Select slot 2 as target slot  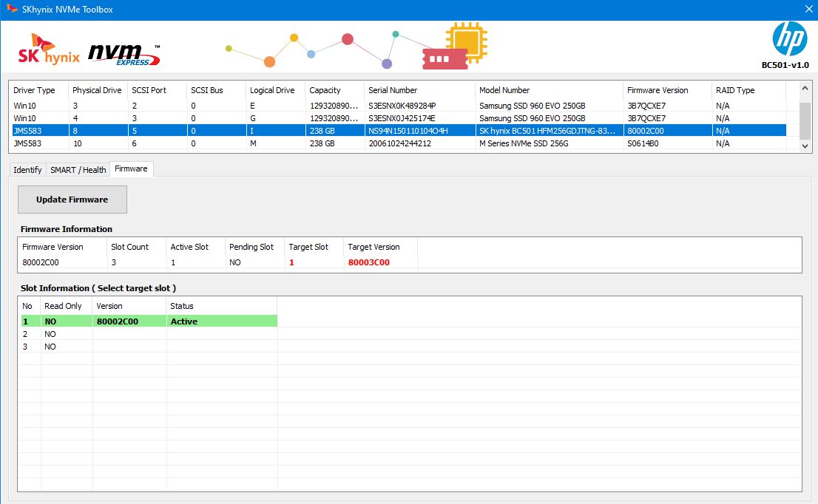tap(149, 334)
